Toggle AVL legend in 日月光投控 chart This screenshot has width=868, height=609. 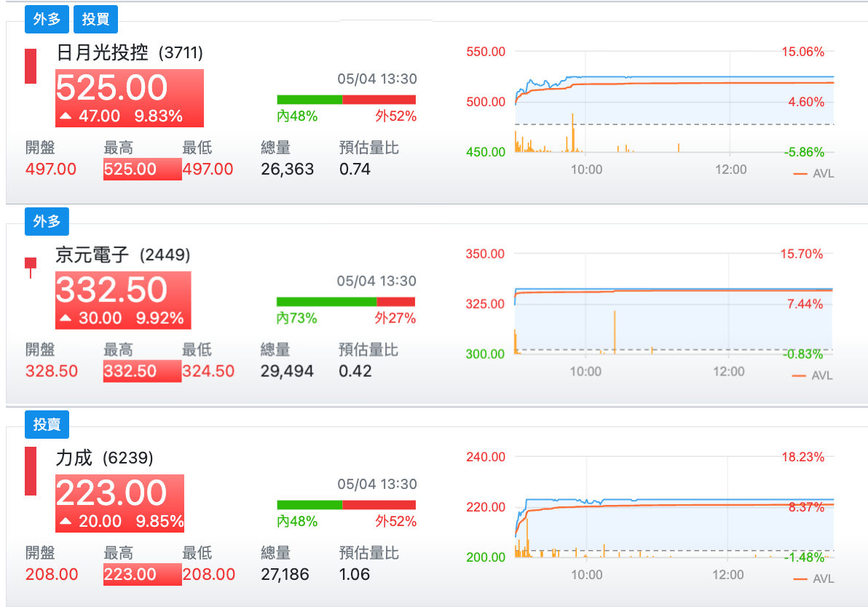click(x=813, y=174)
